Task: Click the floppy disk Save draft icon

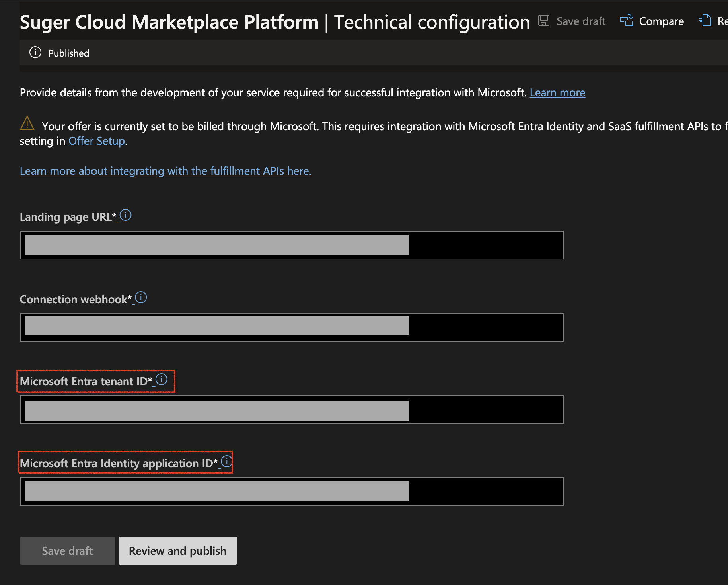Action: click(x=544, y=21)
